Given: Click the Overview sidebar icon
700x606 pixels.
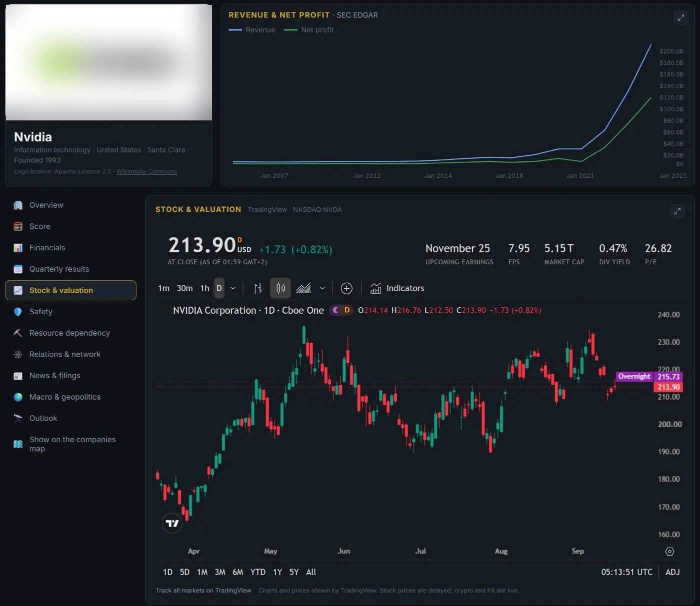Looking at the screenshot, I should (18, 205).
